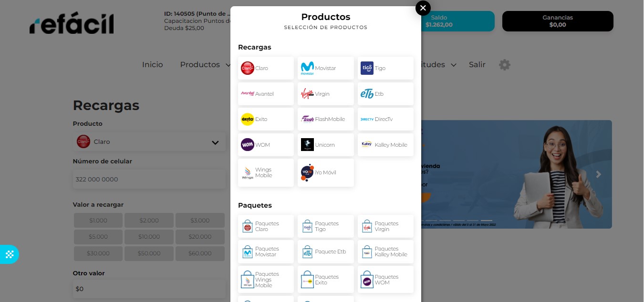Pick the Kalley Mobile recarga tile
This screenshot has width=644, height=302.
(385, 145)
